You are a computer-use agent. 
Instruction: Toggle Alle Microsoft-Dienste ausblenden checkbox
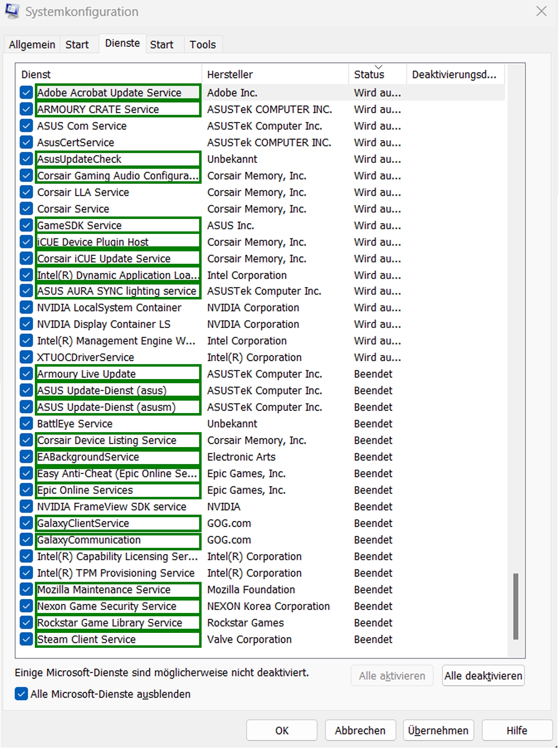(21, 694)
